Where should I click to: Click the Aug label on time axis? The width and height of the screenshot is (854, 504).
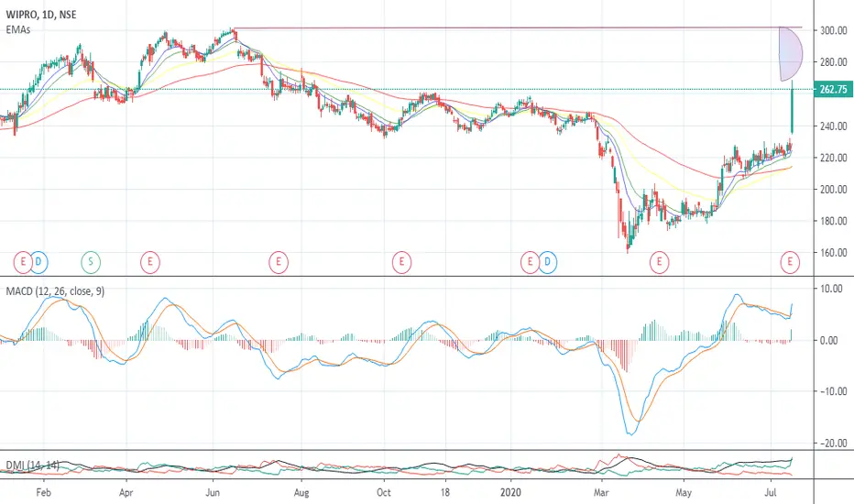pos(301,493)
